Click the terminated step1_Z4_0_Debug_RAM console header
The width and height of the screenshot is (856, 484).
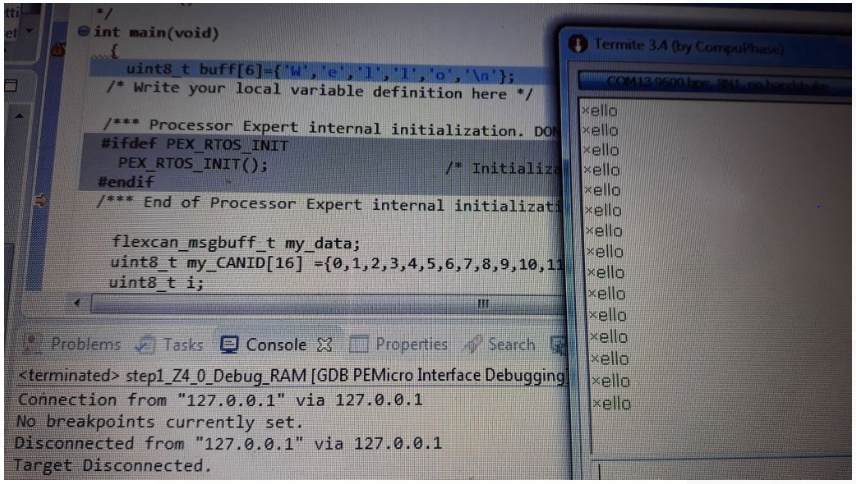point(292,375)
